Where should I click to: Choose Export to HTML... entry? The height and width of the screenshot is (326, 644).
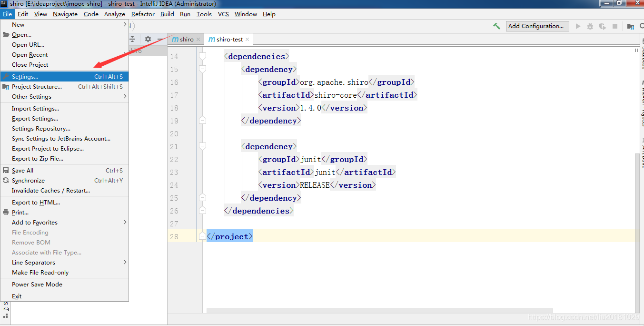pyautogui.click(x=65, y=202)
